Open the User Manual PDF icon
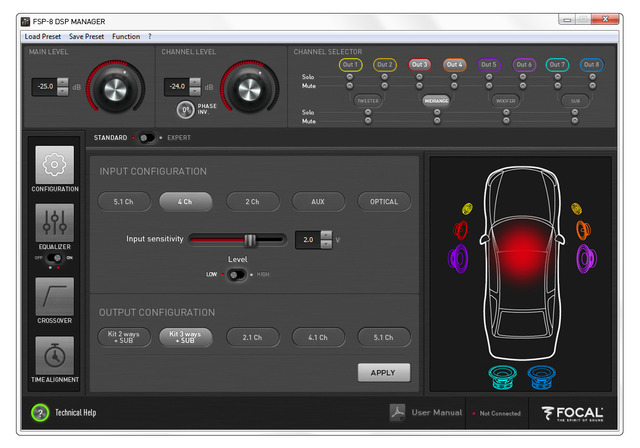The height and width of the screenshot is (448, 640). coord(397,412)
